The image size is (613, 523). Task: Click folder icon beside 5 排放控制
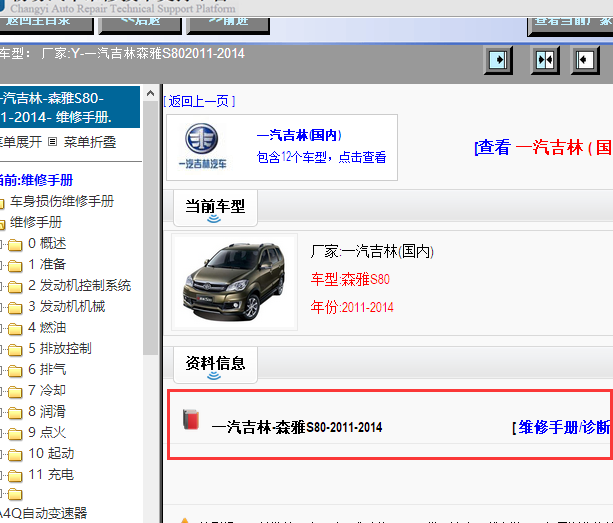[15, 350]
